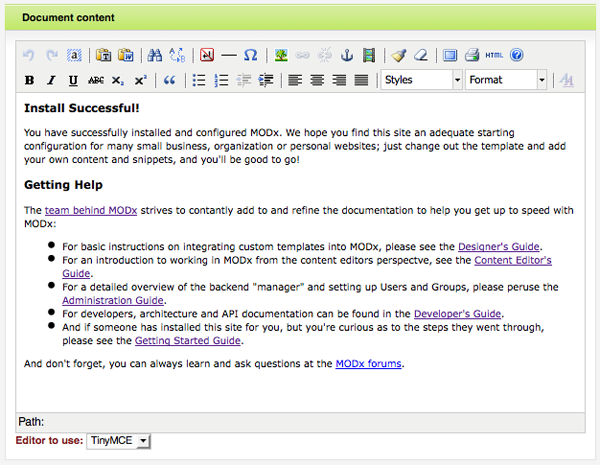The height and width of the screenshot is (465, 600).
Task: Toggle fullscreen editor mode
Action: [x=450, y=55]
